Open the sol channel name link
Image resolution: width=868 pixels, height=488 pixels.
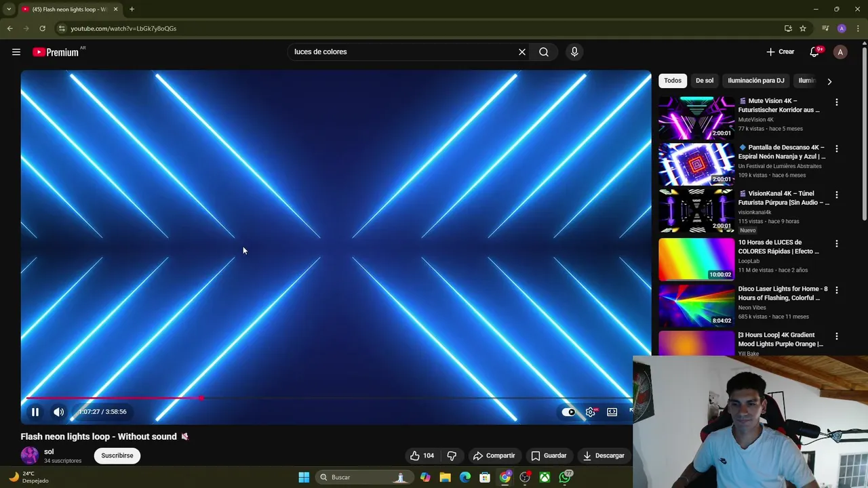pos(49,451)
